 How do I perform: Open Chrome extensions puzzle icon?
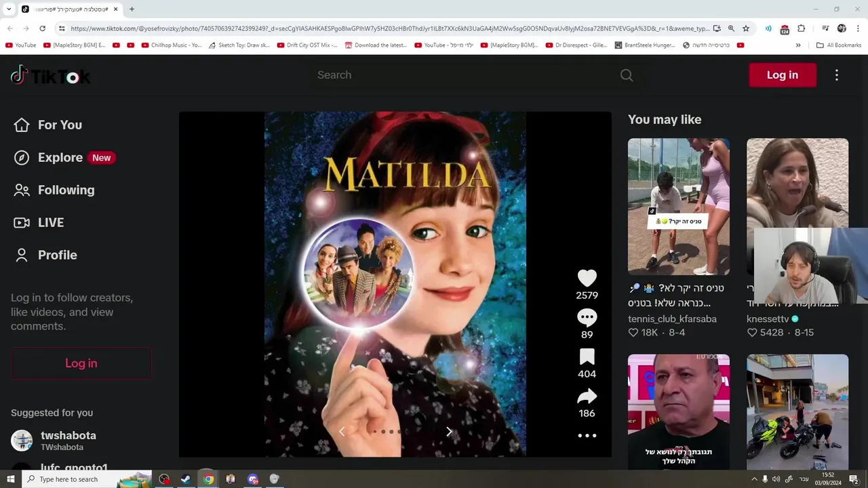coord(802,28)
